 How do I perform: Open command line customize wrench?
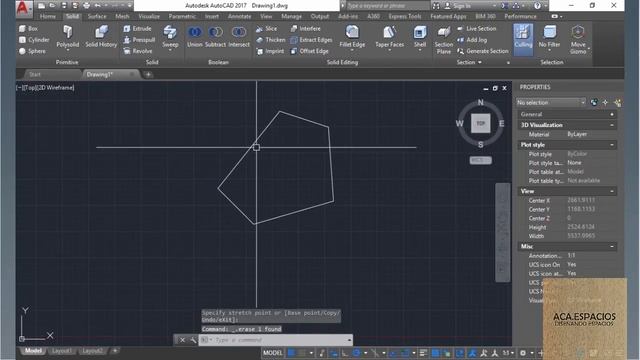pos(193,340)
